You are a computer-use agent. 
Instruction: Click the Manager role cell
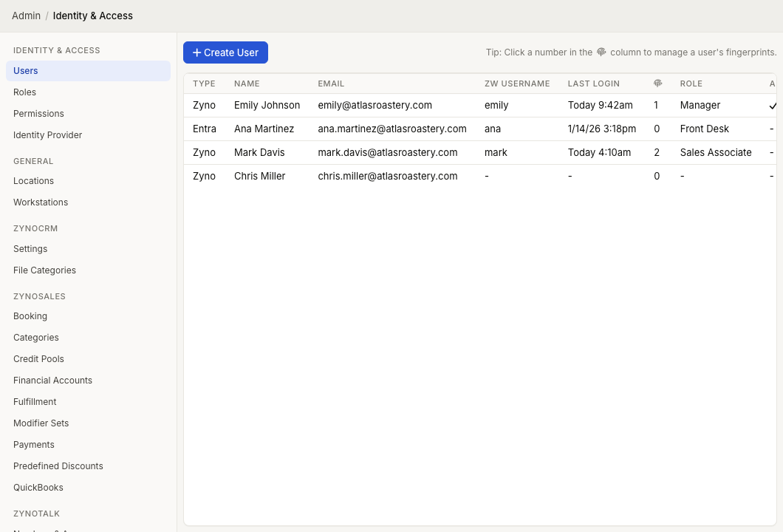click(700, 106)
